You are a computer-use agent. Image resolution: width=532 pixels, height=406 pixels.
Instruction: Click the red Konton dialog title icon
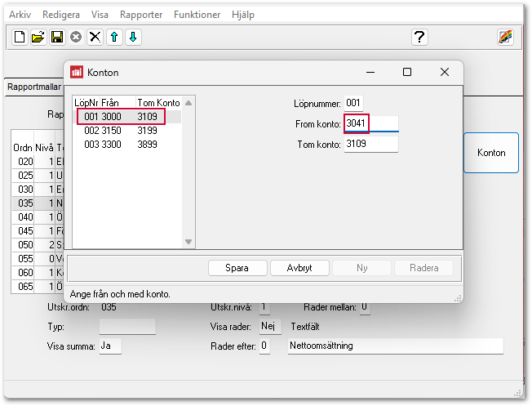77,72
